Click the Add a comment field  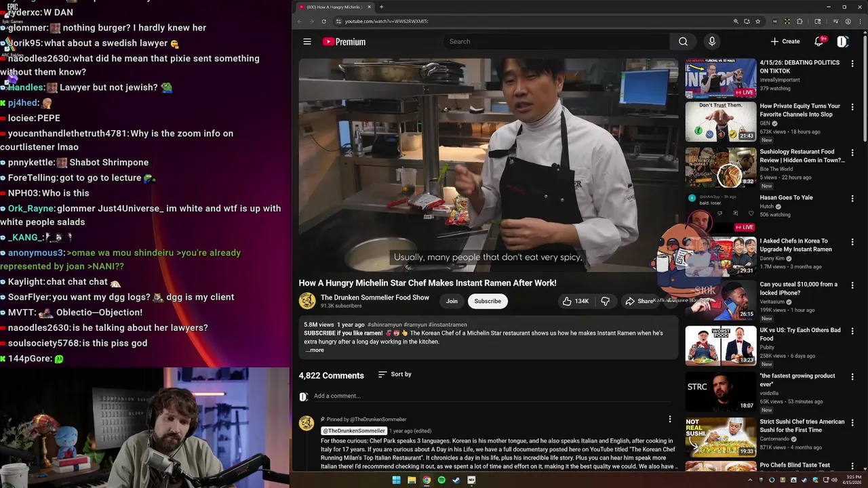click(492, 396)
